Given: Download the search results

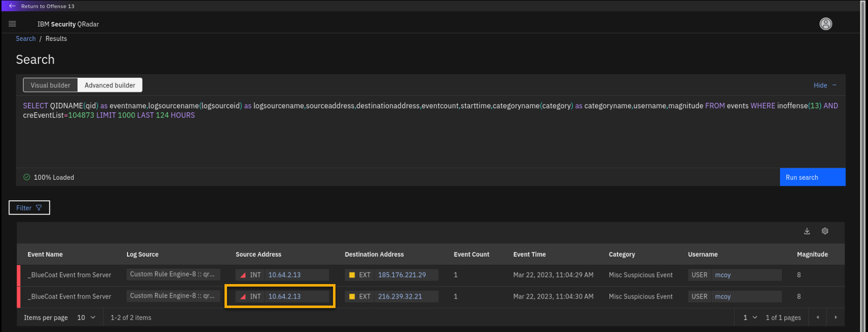Looking at the screenshot, I should tap(806, 231).
